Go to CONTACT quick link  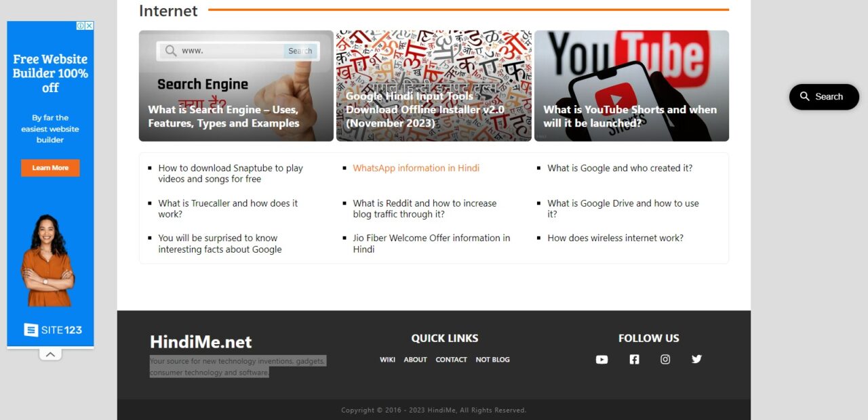451,360
